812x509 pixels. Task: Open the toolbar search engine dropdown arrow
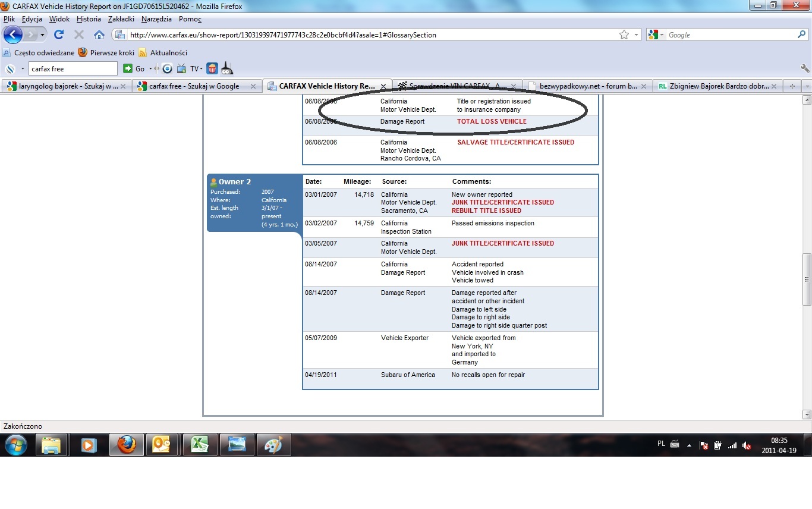pos(23,68)
